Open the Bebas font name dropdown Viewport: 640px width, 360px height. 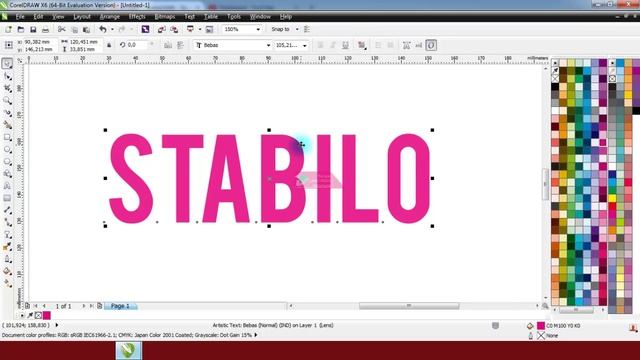tap(268, 45)
